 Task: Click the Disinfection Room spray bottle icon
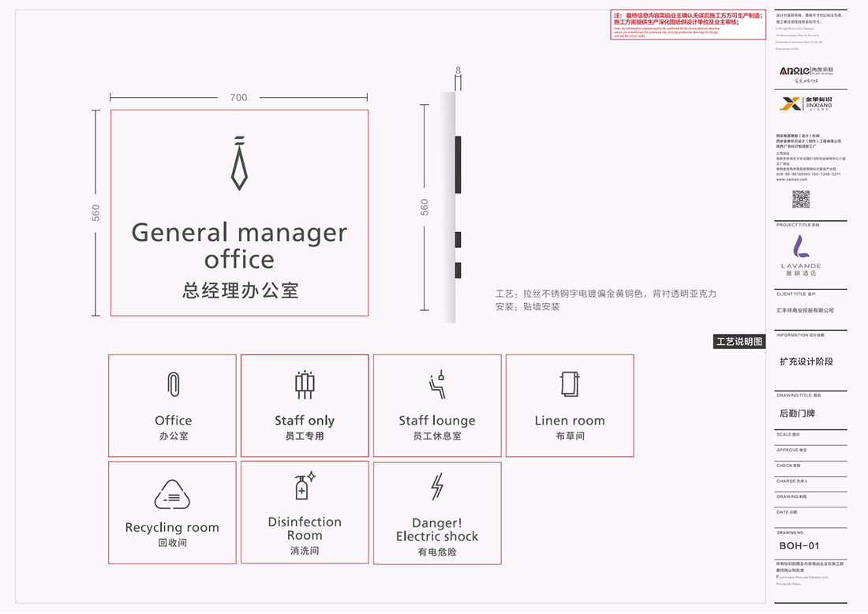pyautogui.click(x=304, y=486)
